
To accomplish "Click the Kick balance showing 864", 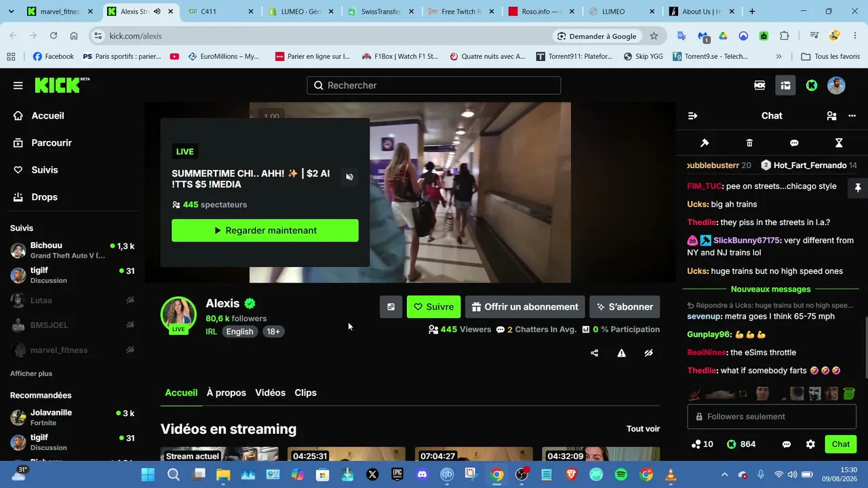I will [741, 445].
